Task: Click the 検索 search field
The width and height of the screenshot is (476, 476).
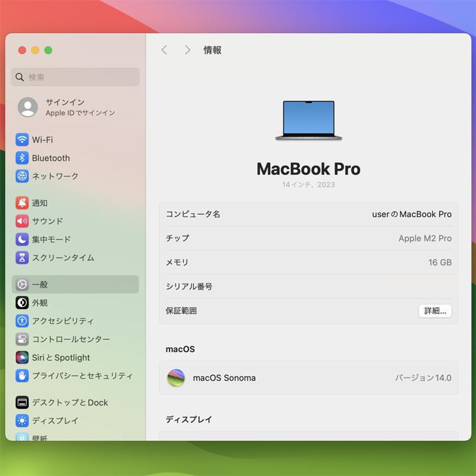Action: pyautogui.click(x=75, y=77)
